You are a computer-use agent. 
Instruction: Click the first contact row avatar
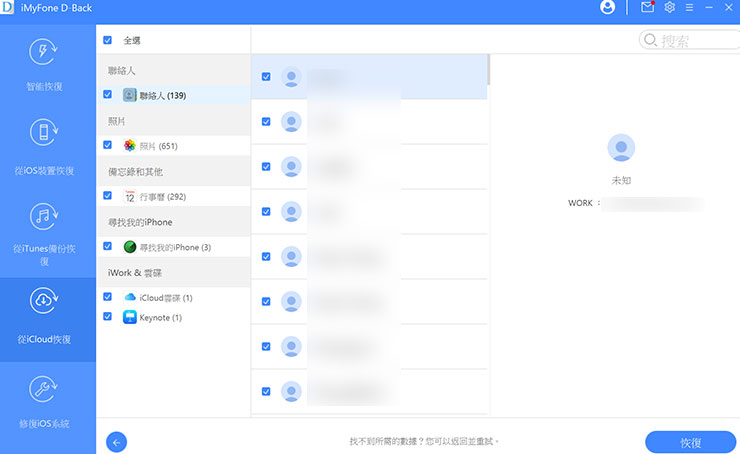click(x=291, y=76)
